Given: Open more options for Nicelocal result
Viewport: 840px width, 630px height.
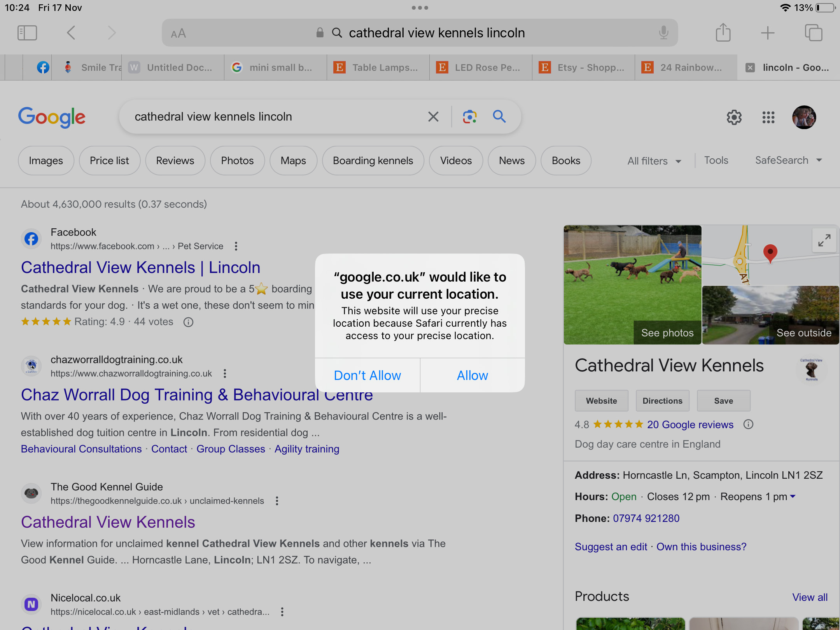Looking at the screenshot, I should pyautogui.click(x=282, y=612).
